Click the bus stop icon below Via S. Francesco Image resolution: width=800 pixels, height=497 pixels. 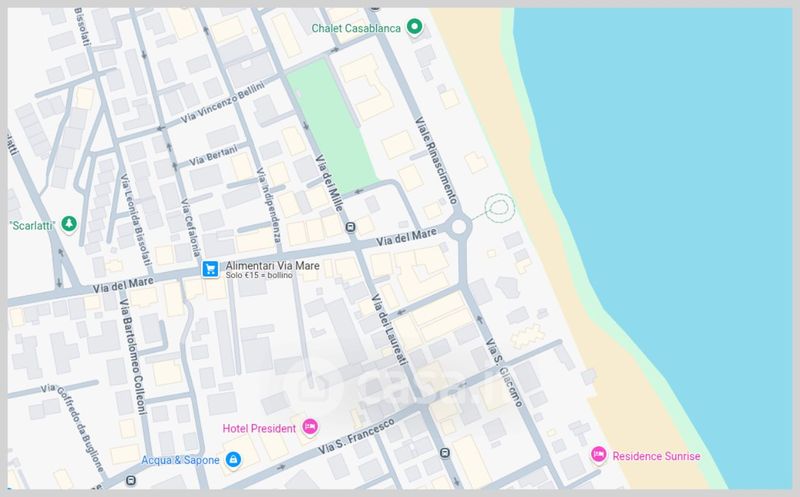click(x=443, y=454)
